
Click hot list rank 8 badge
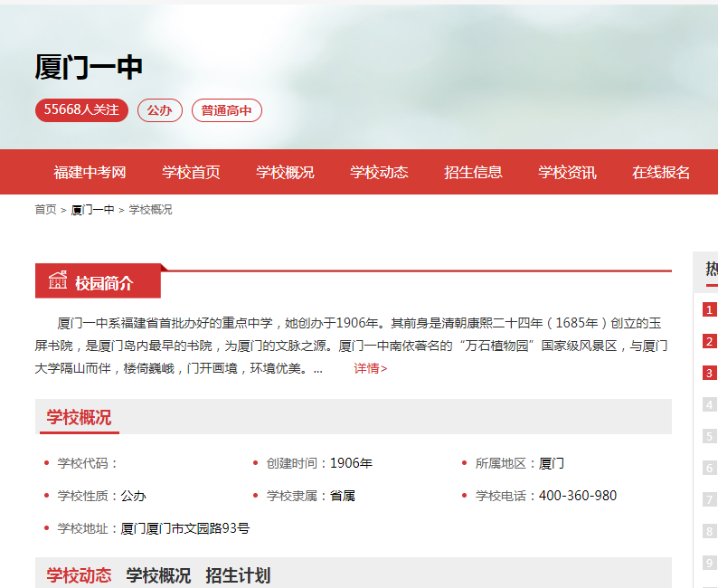coord(709,531)
